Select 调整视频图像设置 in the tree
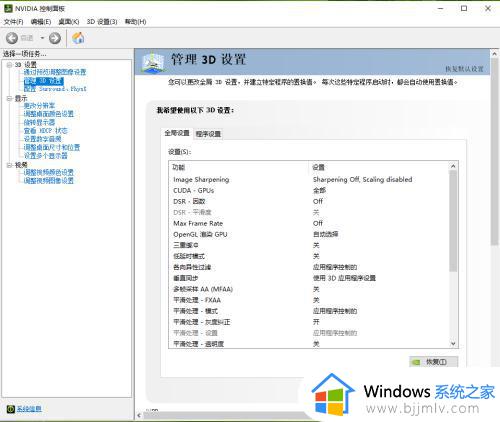Screen dimensions: 500x422 [49, 181]
